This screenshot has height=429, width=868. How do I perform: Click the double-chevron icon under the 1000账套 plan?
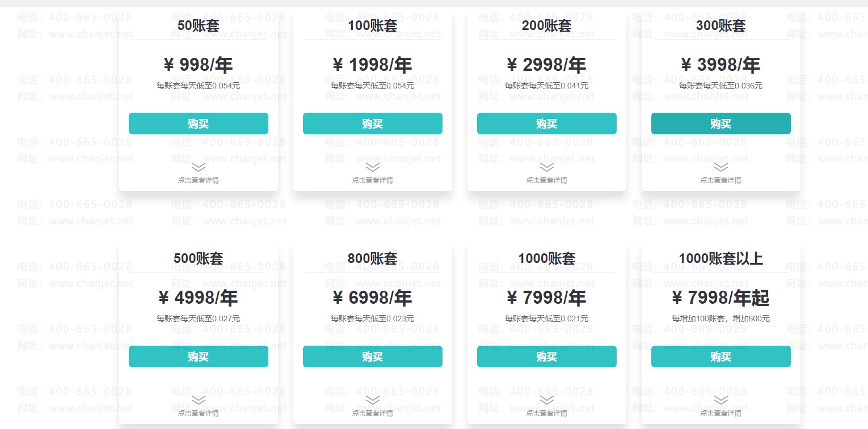(x=546, y=400)
